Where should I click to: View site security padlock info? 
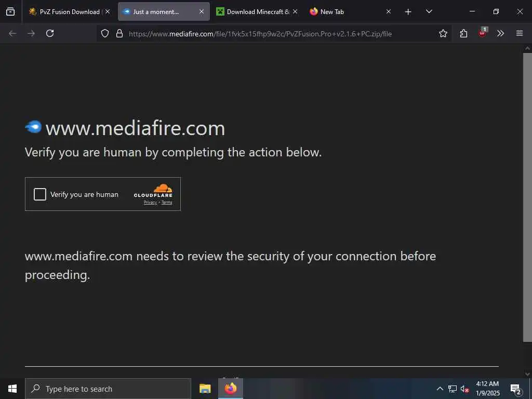(x=119, y=33)
